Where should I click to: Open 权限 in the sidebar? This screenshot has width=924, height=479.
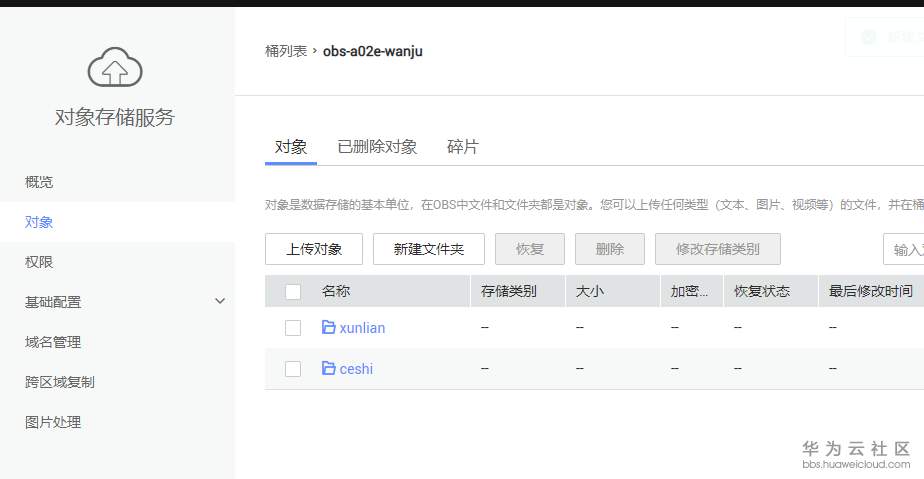pos(39,262)
